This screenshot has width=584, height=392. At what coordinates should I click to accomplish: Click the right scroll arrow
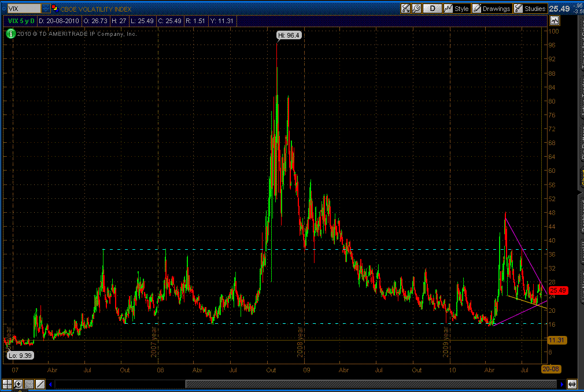coord(561,384)
